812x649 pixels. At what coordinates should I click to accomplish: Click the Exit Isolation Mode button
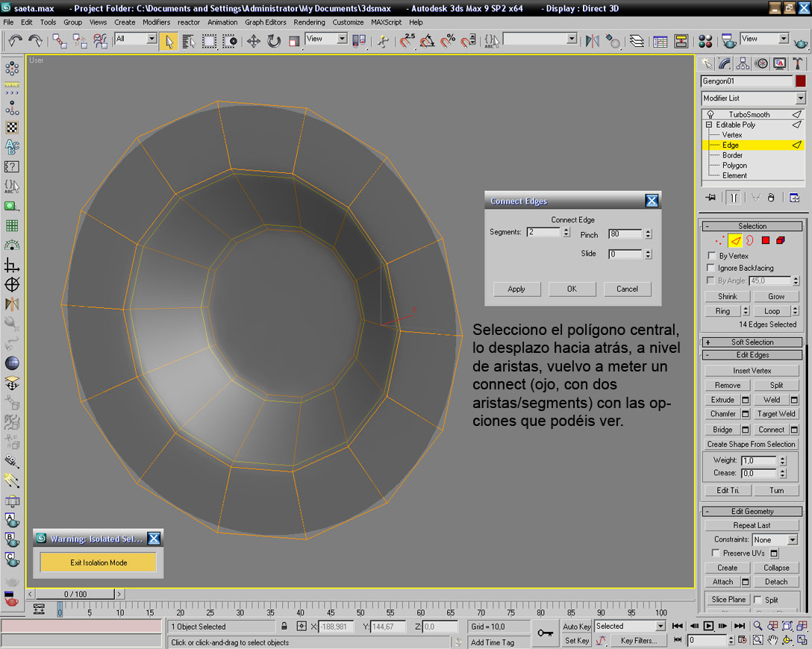[x=99, y=562]
